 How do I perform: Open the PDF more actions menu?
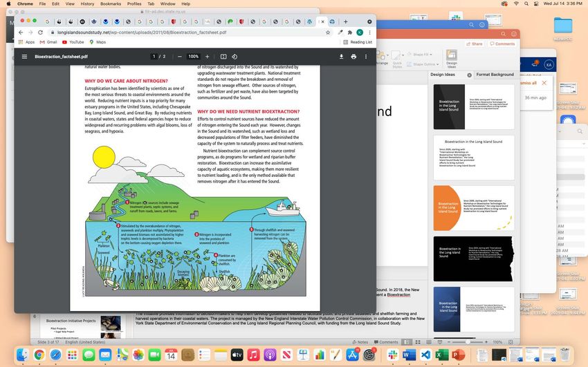pyautogui.click(x=367, y=57)
